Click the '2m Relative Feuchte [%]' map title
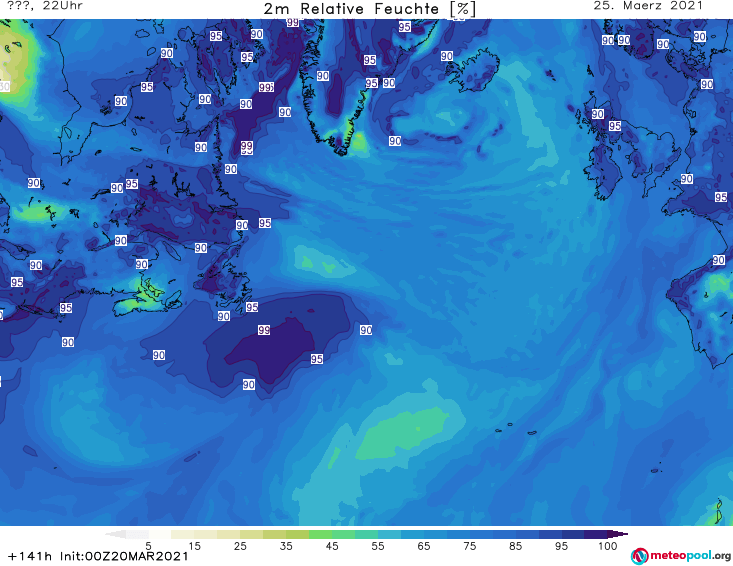The height and width of the screenshot is (566, 733). [x=369, y=9]
